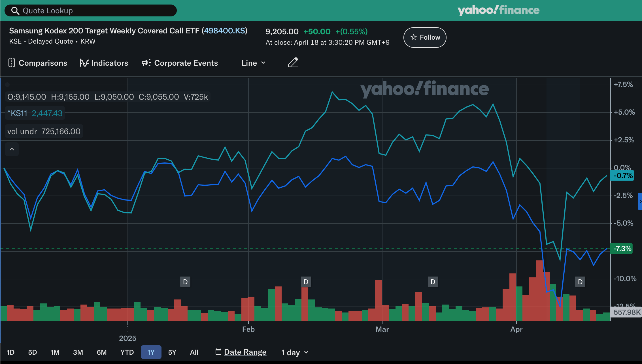This screenshot has height=364, width=642.
Task: Open the 1 day interval dropdown
Action: click(295, 352)
